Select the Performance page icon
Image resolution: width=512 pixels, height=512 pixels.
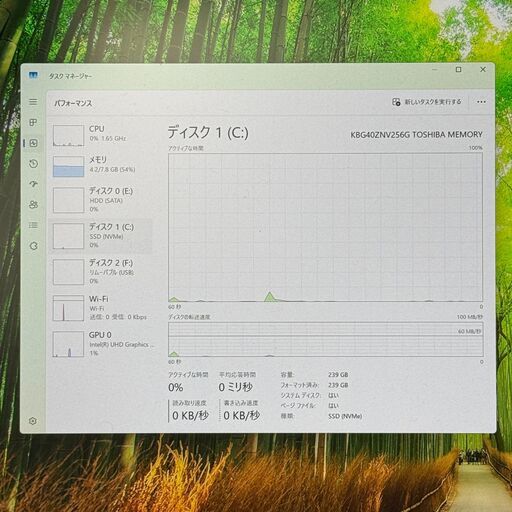(x=33, y=143)
